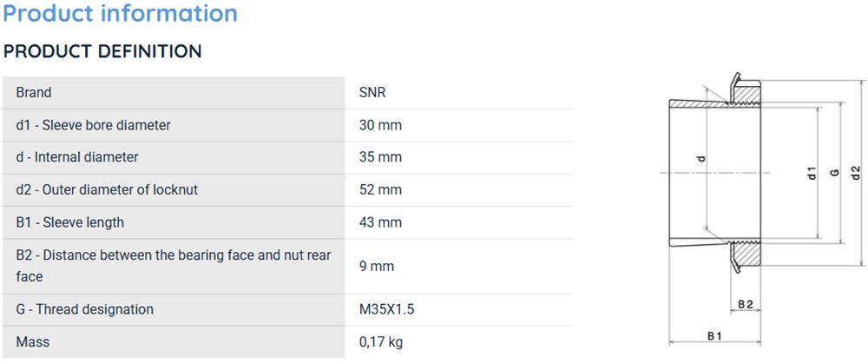The height and width of the screenshot is (364, 868).
Task: Click d1 - Sleeve bore diameter label
Action: click(94, 125)
